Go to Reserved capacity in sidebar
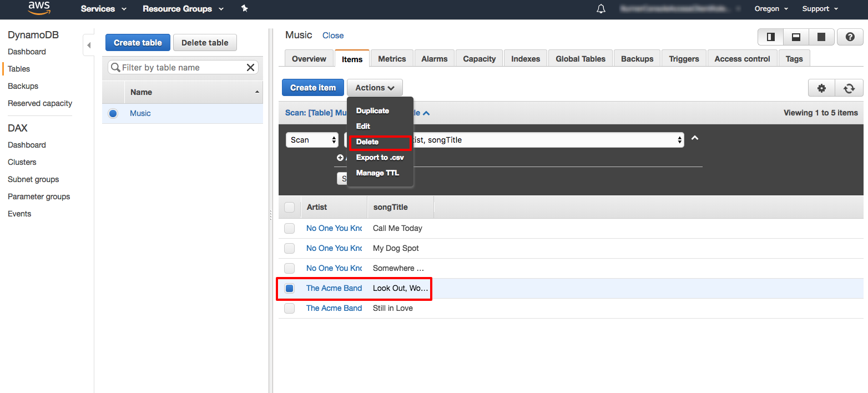The image size is (868, 393). coord(40,103)
